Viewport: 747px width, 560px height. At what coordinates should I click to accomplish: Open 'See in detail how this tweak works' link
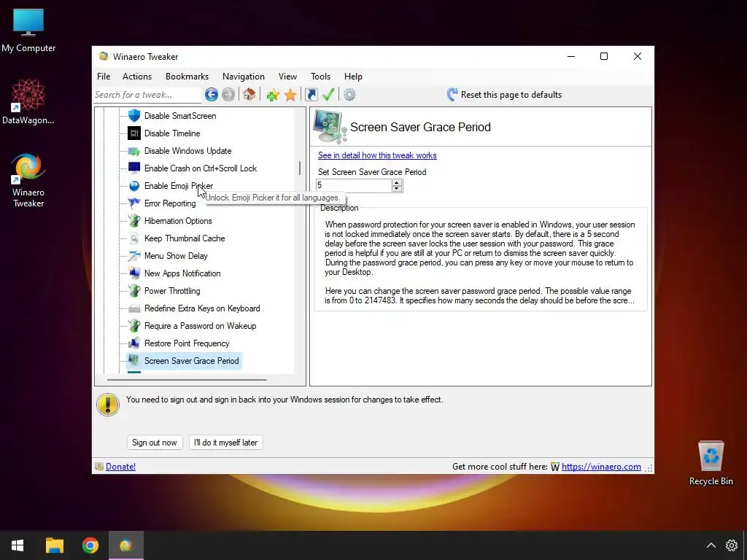(377, 155)
